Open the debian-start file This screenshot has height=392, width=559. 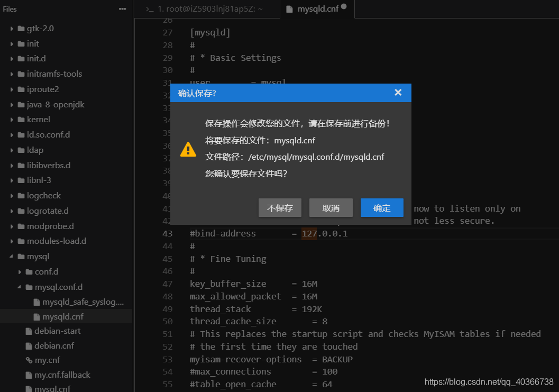coord(58,331)
